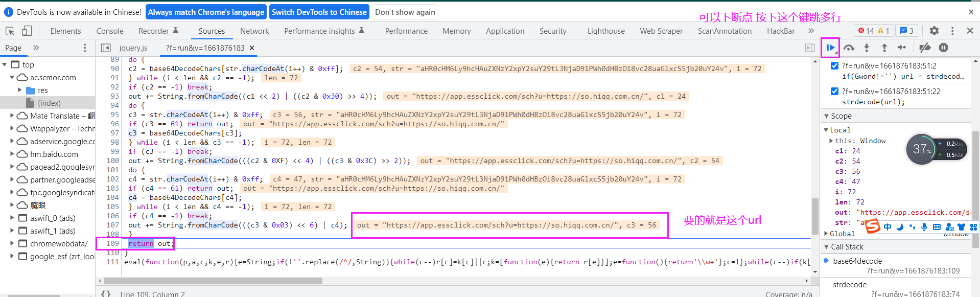Close the DevTools panel
980x297 pixels.
click(x=970, y=31)
